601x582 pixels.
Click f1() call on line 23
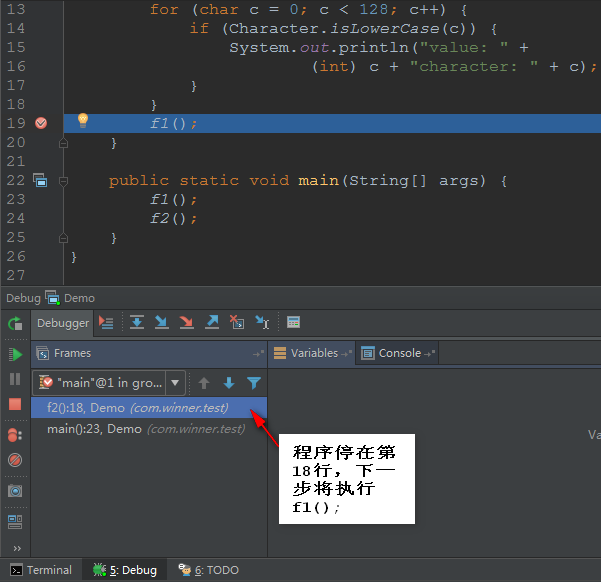click(x=173, y=199)
